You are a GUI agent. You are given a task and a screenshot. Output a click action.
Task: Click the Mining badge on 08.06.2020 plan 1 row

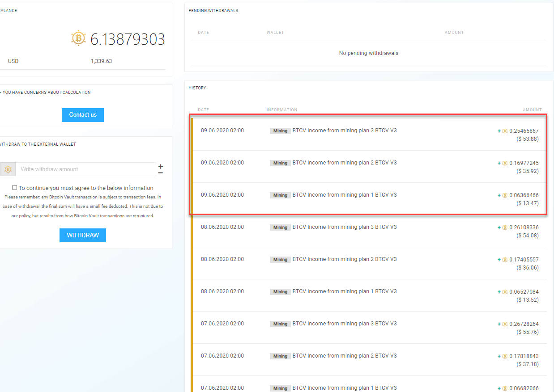[x=280, y=292]
